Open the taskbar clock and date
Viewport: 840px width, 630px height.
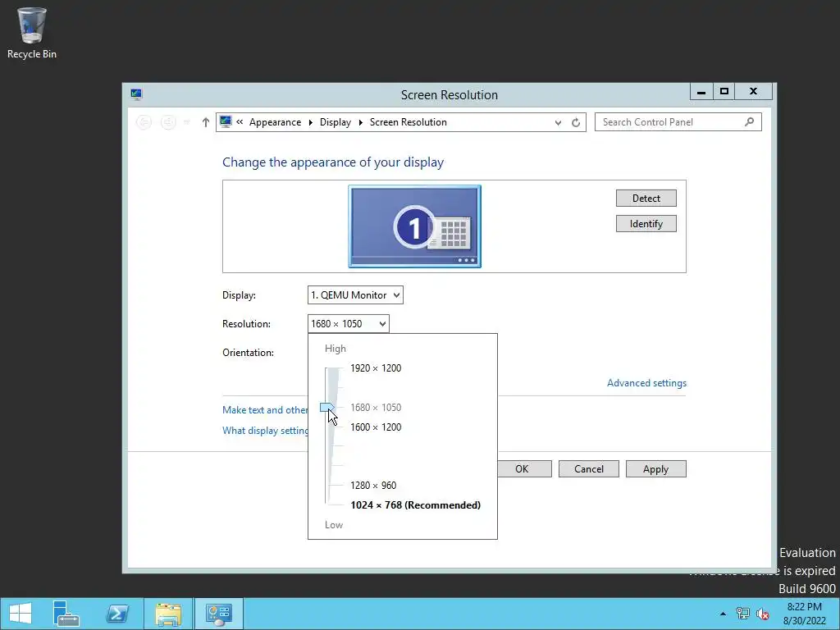click(x=804, y=614)
